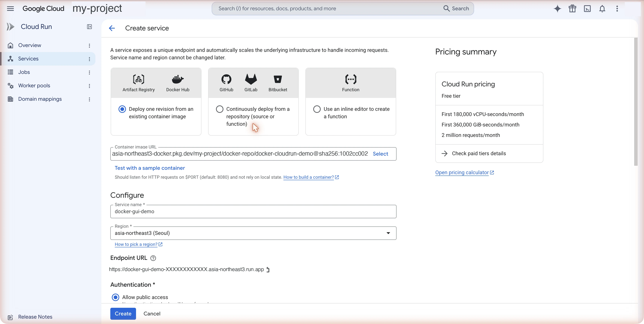The width and height of the screenshot is (644, 324).
Task: Open the notifications bell
Action: click(x=602, y=9)
